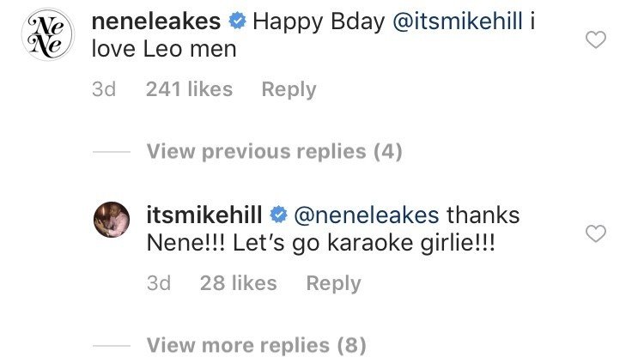Click the 3d timestamp under the neneleakes comment
The image size is (644, 357).
pos(104,89)
